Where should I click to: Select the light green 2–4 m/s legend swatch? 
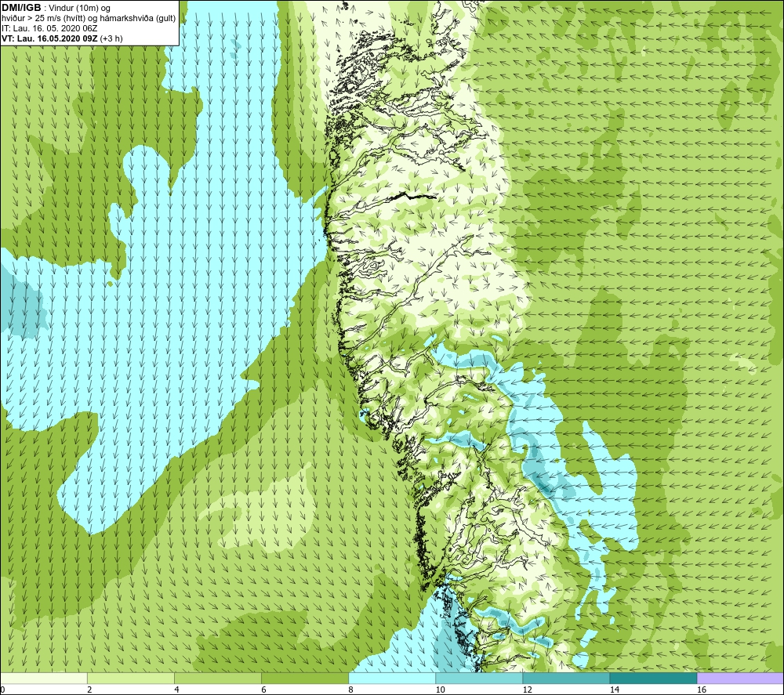click(130, 678)
